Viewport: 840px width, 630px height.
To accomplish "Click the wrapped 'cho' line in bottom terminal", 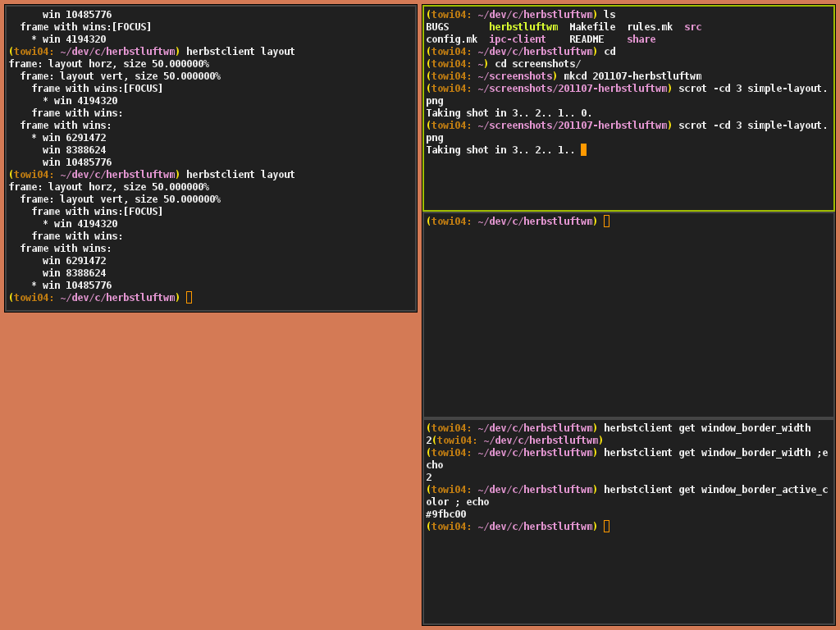I will pyautogui.click(x=435, y=465).
